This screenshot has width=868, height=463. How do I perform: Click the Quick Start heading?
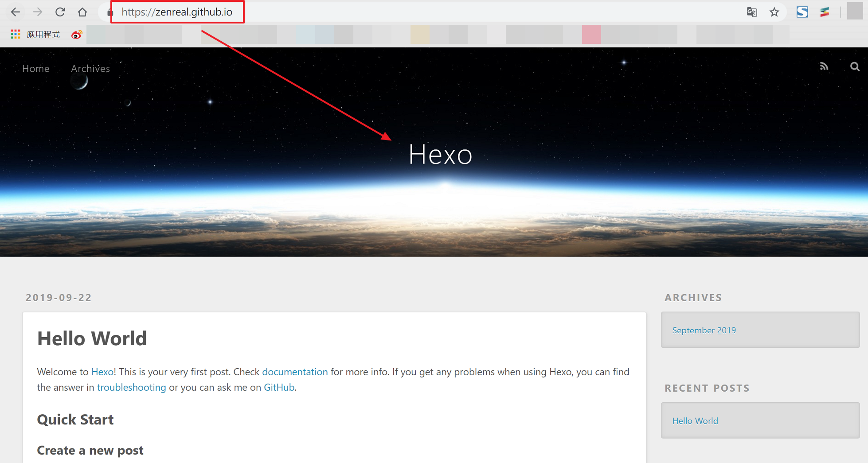point(75,419)
